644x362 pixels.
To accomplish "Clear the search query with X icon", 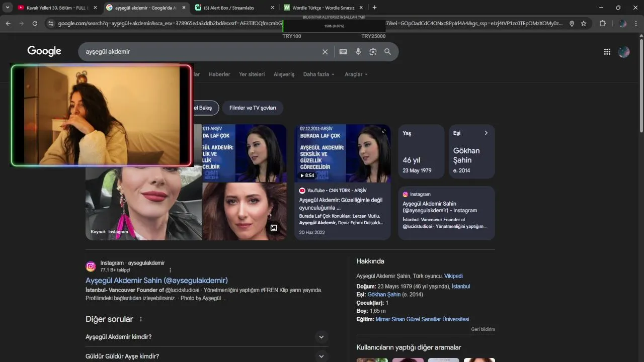I will pyautogui.click(x=325, y=52).
